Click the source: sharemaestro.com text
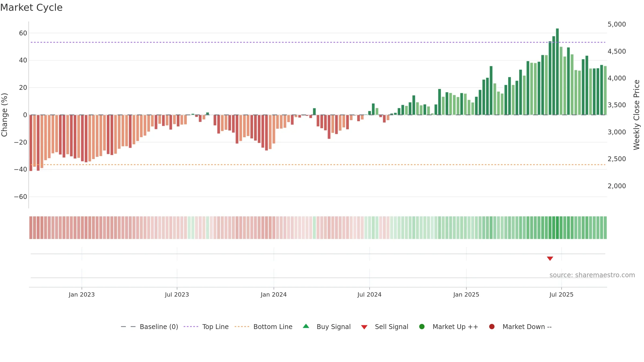Image resolution: width=644 pixels, height=362 pixels. pos(592,275)
